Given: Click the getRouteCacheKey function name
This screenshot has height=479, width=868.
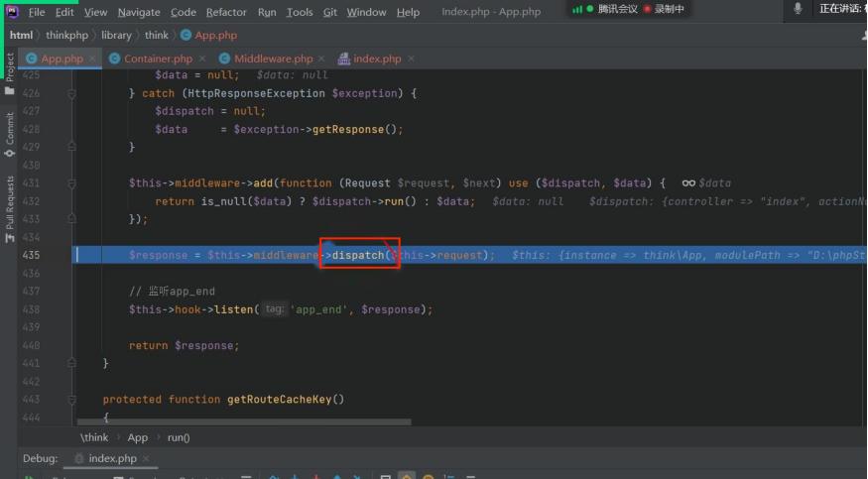Looking at the screenshot, I should click(279, 400).
